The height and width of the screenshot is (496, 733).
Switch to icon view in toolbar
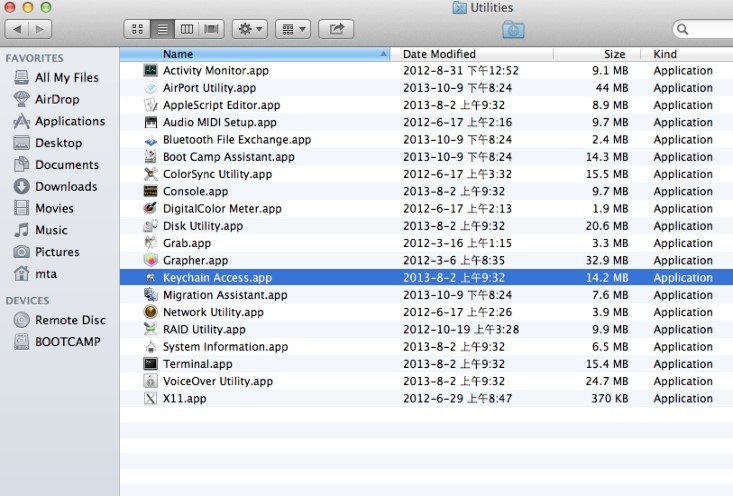pos(137,29)
